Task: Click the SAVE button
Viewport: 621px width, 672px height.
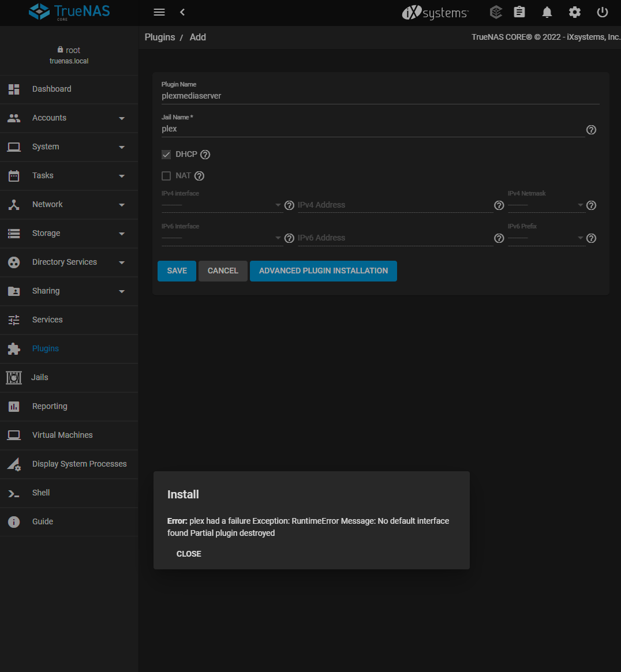Action: coord(177,271)
